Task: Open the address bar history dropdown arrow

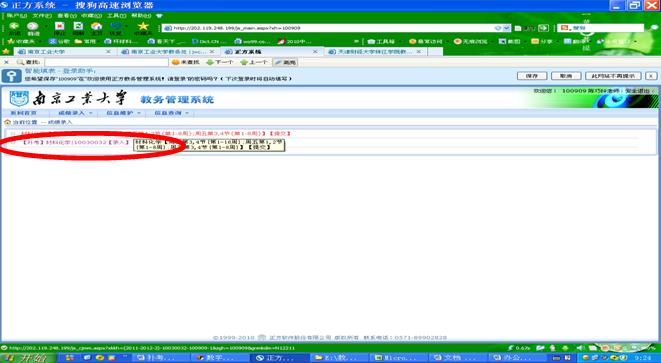Action: pos(507,28)
